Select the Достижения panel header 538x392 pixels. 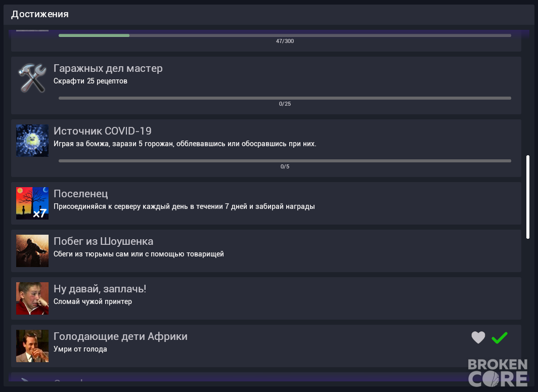269,15
